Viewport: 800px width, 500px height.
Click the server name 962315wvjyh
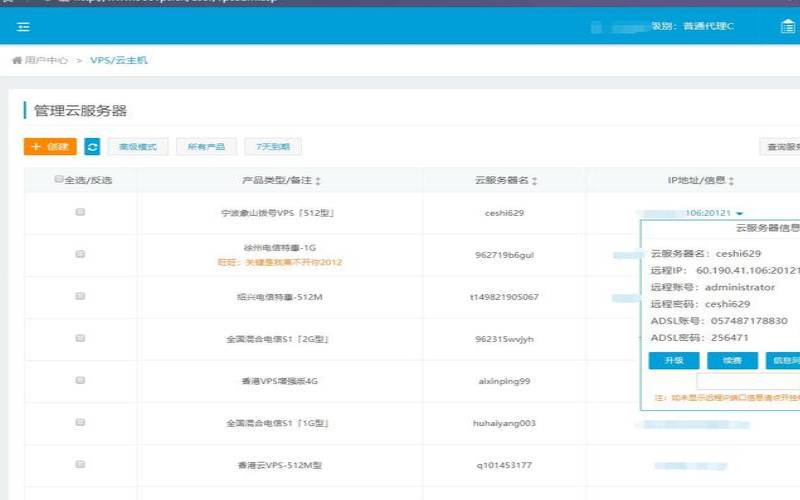[x=504, y=339]
